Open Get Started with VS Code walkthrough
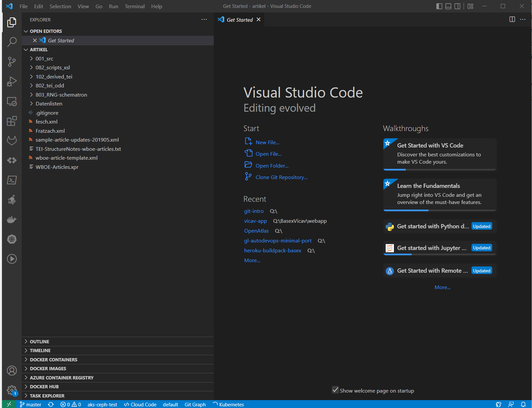 [x=440, y=154]
